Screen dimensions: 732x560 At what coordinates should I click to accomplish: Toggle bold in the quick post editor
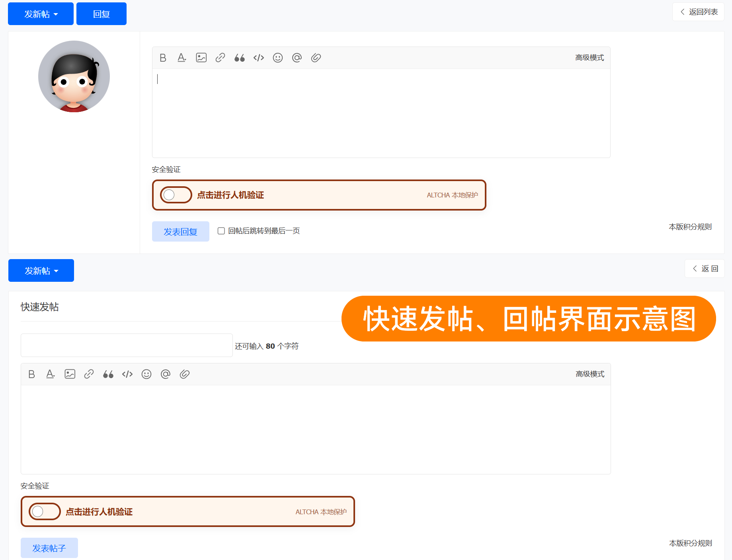tap(31, 374)
